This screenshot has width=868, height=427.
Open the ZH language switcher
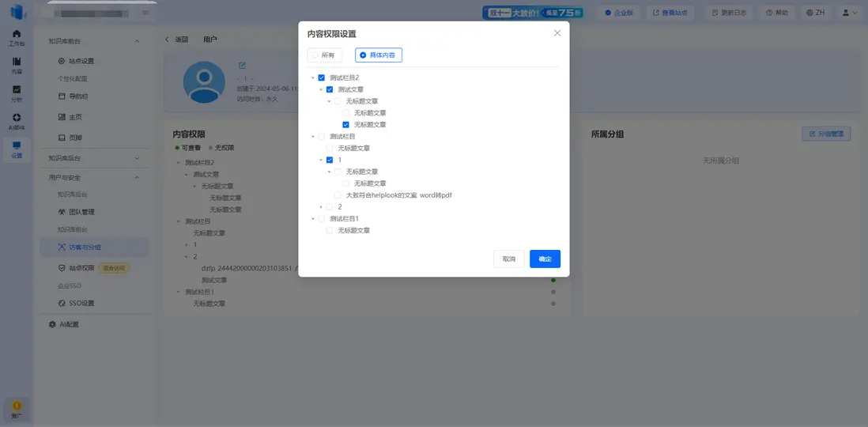point(815,12)
